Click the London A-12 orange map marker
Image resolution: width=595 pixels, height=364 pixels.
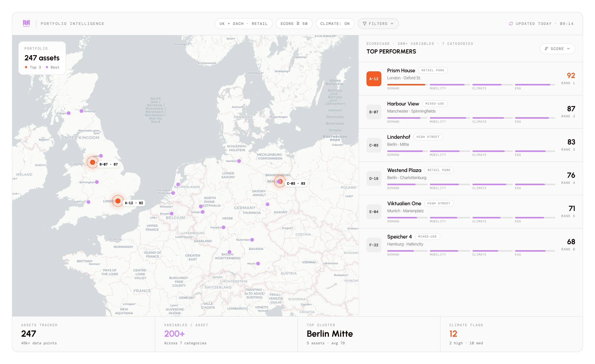coord(118,201)
